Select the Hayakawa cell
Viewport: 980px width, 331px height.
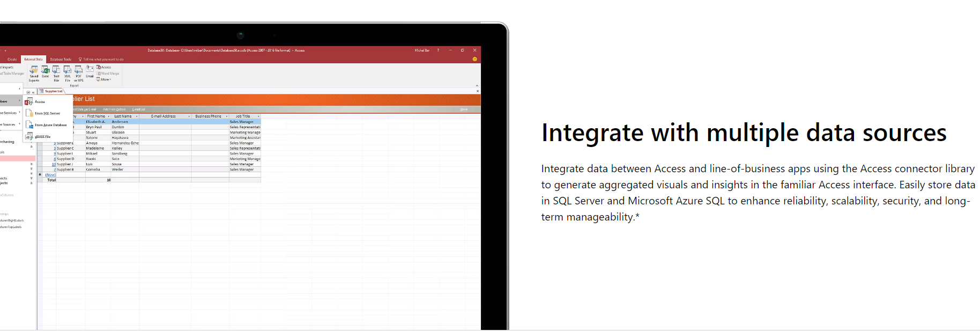click(x=124, y=138)
